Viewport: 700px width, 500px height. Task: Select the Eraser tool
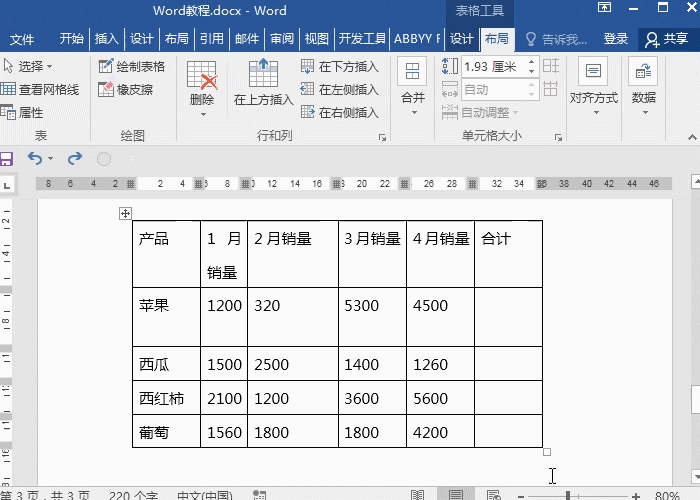click(126, 90)
